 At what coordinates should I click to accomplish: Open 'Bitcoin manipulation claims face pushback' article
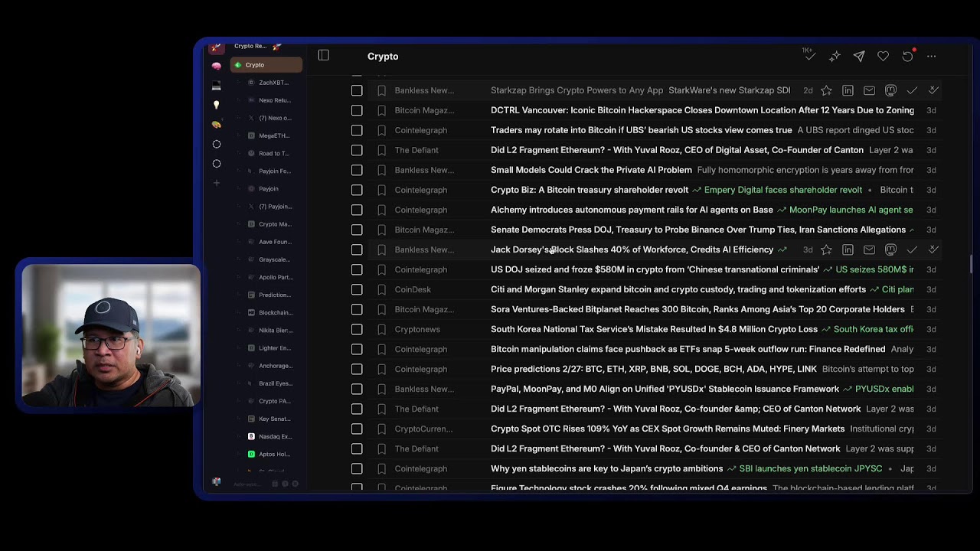[688, 349]
